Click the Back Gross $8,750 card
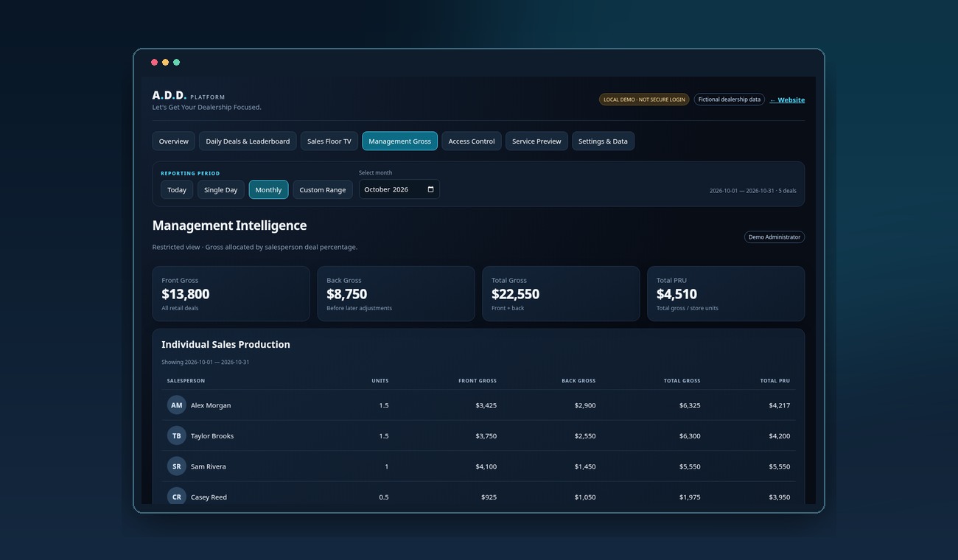 (396, 293)
